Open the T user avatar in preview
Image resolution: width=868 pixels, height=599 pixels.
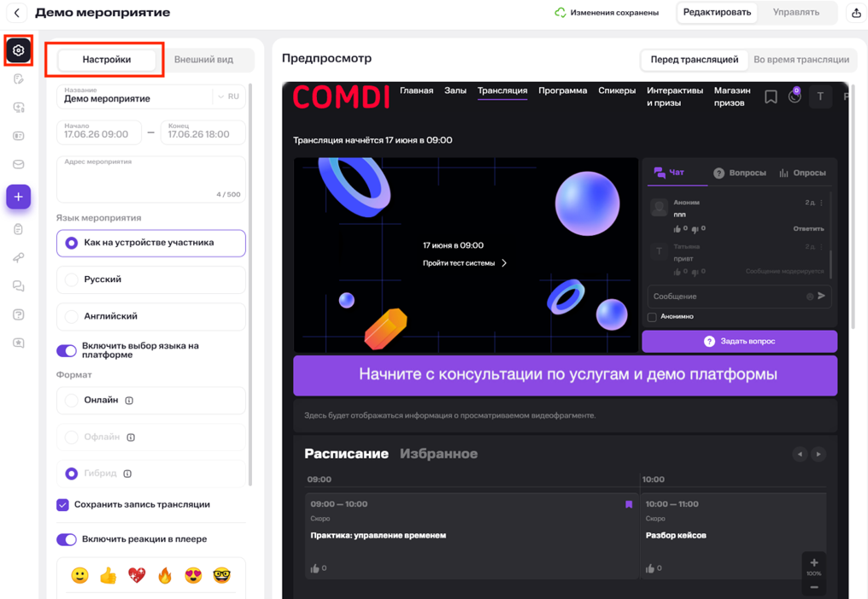(820, 97)
